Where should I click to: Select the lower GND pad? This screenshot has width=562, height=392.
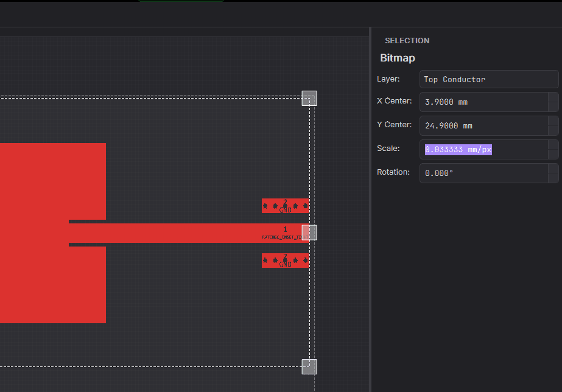click(x=286, y=260)
